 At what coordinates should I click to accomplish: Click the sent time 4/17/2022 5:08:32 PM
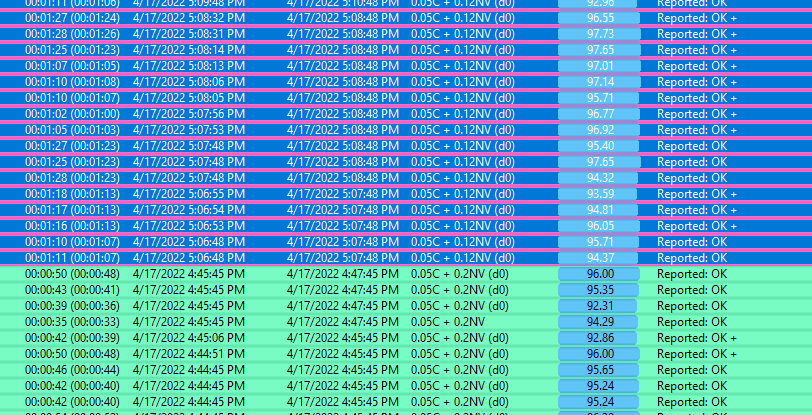(x=188, y=18)
